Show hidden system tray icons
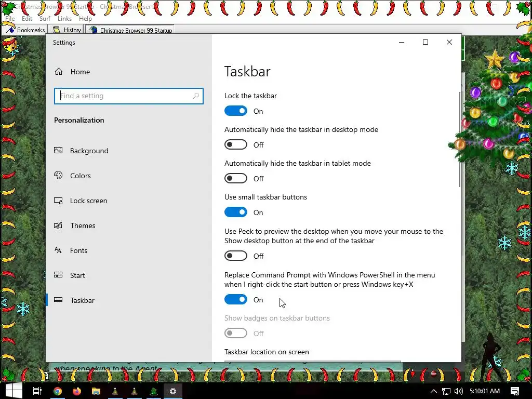Screen dimensions: 532x399 click(433, 391)
